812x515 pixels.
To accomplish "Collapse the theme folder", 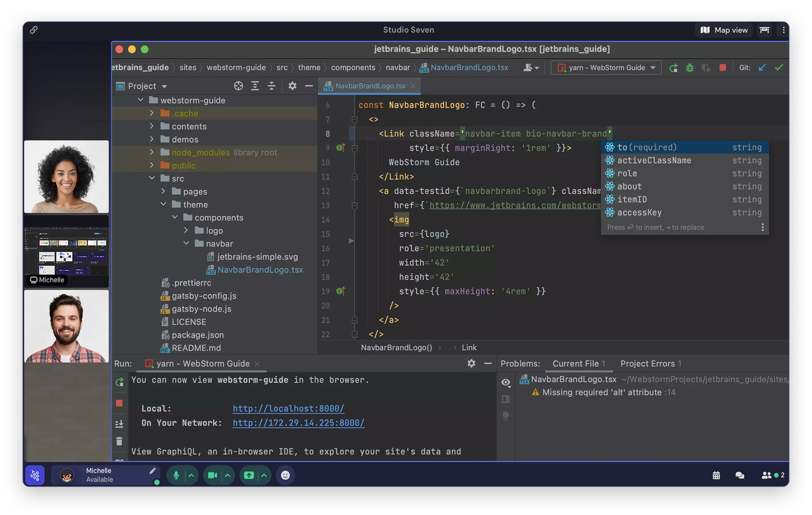I will 164,204.
